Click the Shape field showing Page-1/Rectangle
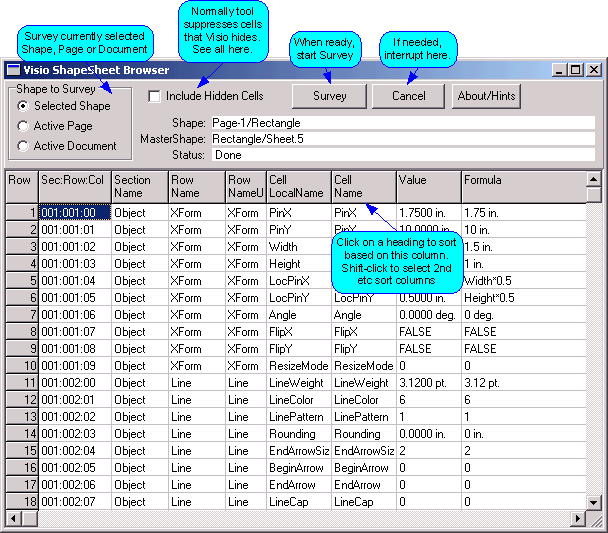 [403, 123]
